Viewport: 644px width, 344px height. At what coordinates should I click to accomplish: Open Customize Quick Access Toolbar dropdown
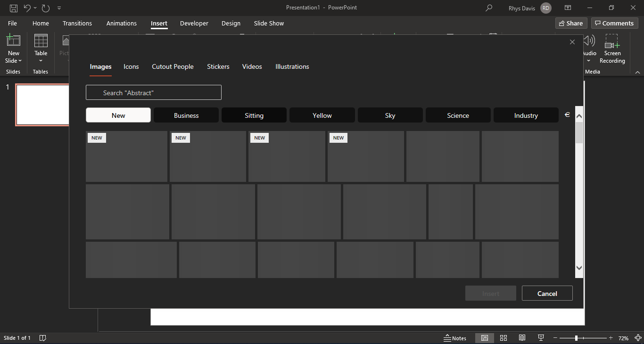point(59,8)
